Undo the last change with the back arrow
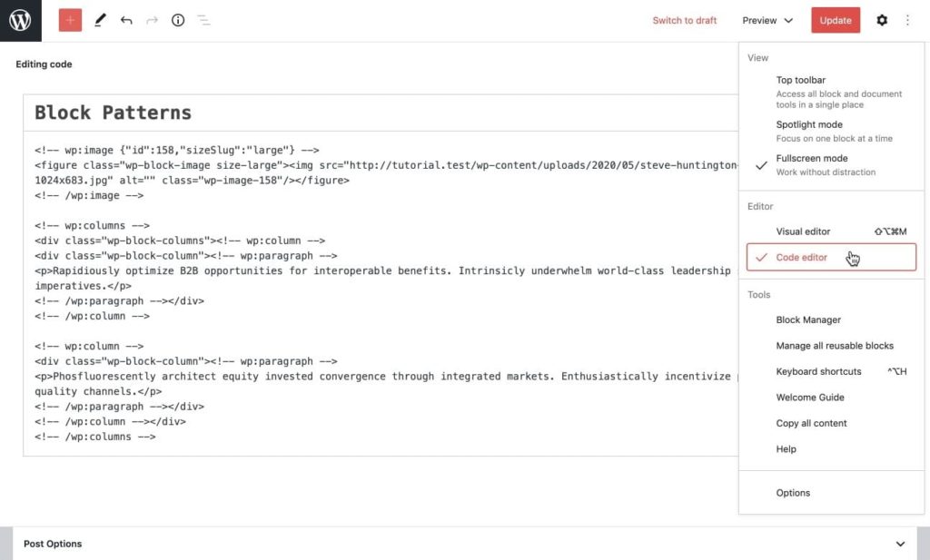 [x=126, y=19]
